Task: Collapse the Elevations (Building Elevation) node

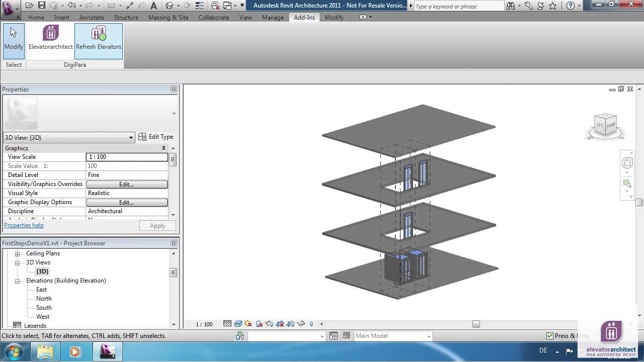Action: pyautogui.click(x=17, y=281)
